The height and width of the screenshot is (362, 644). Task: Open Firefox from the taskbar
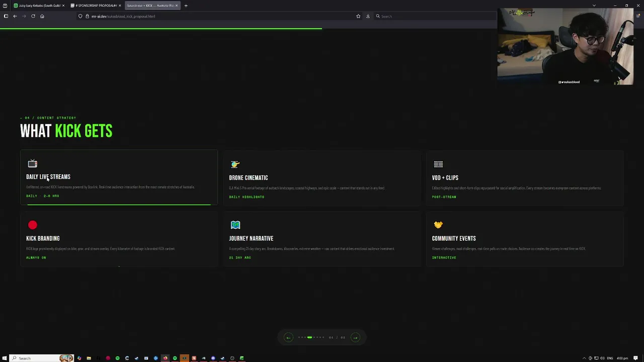click(x=165, y=358)
